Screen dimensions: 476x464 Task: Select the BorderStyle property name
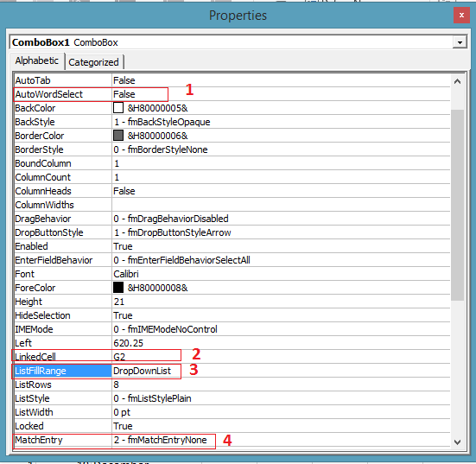click(x=39, y=149)
